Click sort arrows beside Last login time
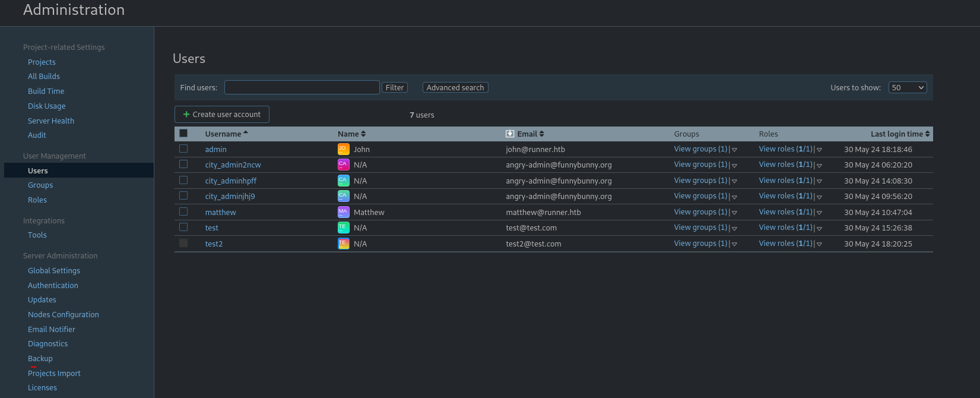 click(x=927, y=134)
